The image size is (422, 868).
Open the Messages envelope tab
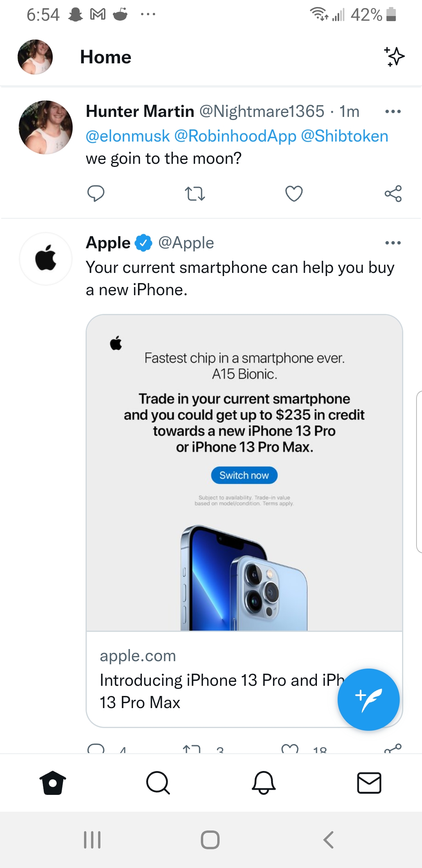[x=369, y=783]
